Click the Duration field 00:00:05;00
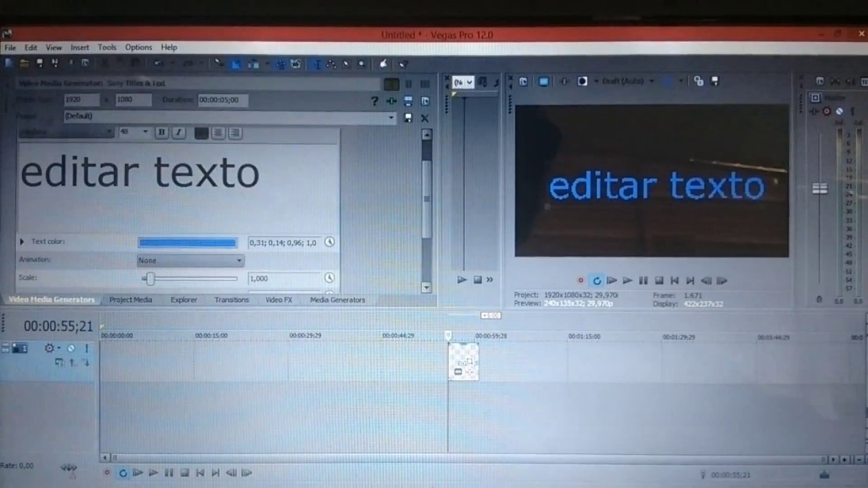The height and width of the screenshot is (488, 868). coord(222,100)
